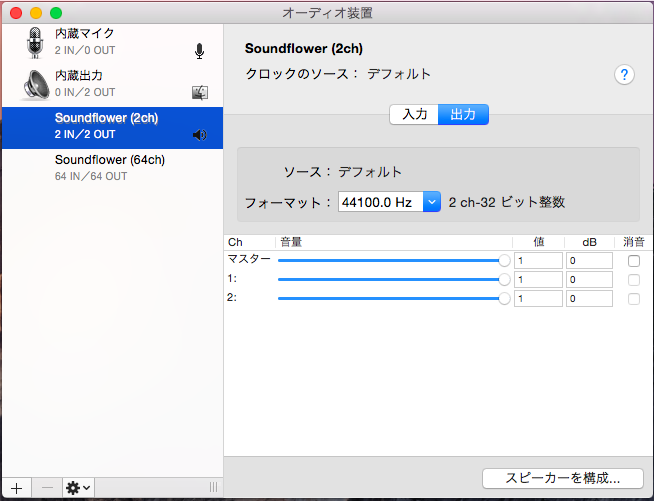This screenshot has width=654, height=501.
Task: Click the channel 2 value input field
Action: (x=538, y=299)
